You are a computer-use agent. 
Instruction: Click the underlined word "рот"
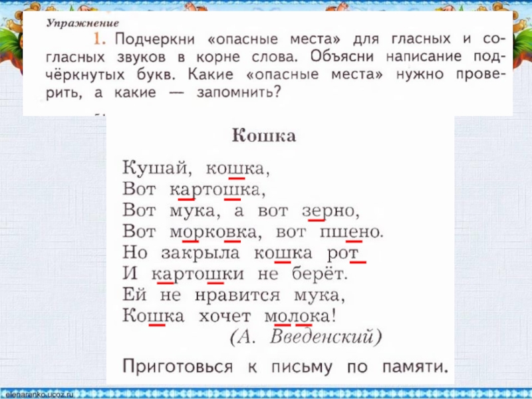(x=342, y=253)
